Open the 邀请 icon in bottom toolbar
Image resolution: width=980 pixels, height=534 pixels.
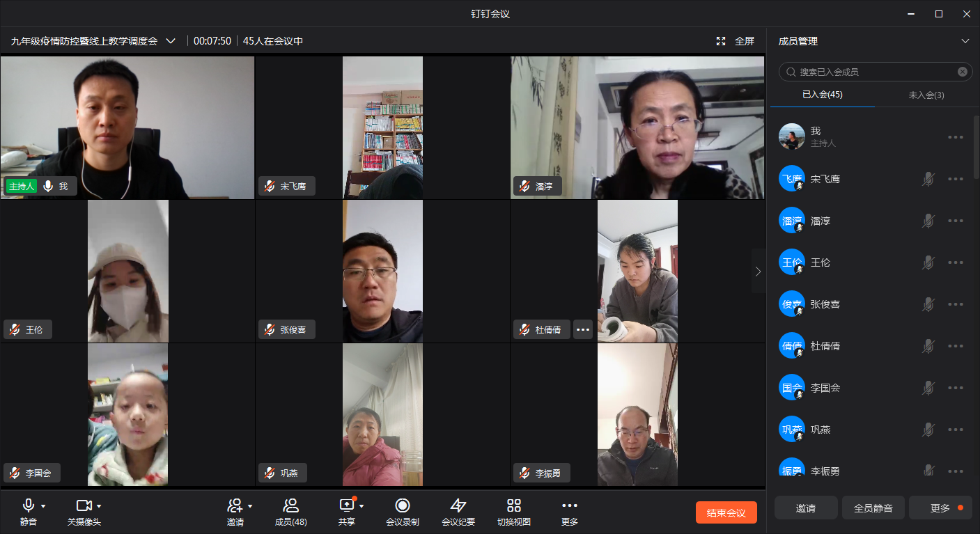tap(235, 505)
